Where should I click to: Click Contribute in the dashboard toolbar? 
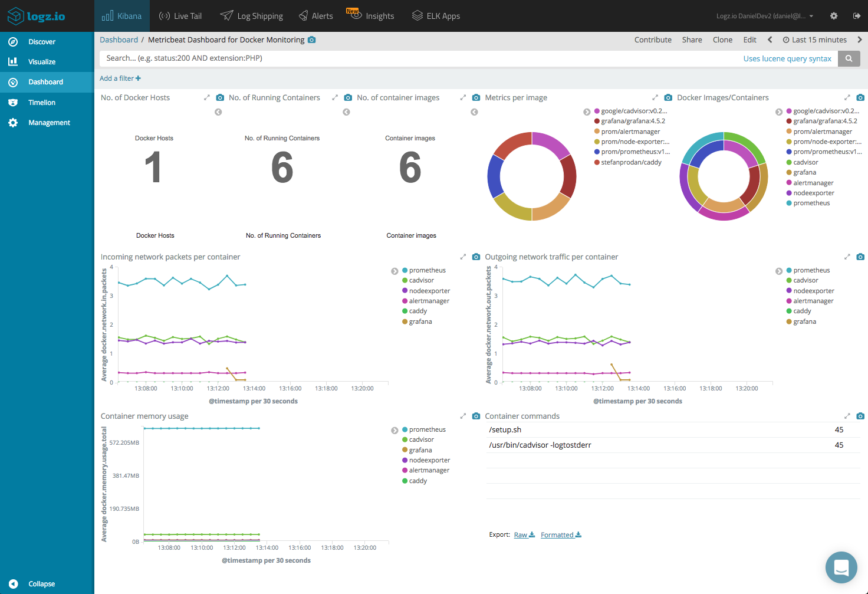pyautogui.click(x=653, y=40)
